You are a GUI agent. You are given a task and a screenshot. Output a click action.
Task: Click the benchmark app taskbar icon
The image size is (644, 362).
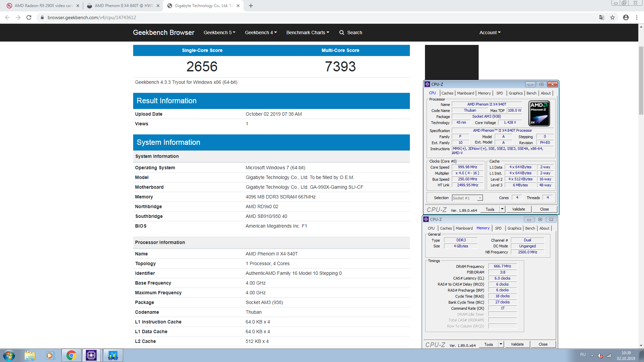(x=113, y=355)
